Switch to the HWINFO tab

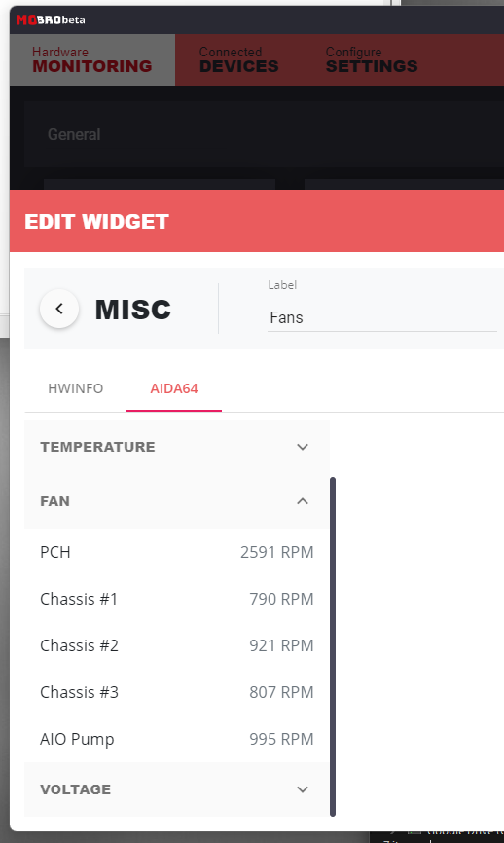pyautogui.click(x=76, y=388)
